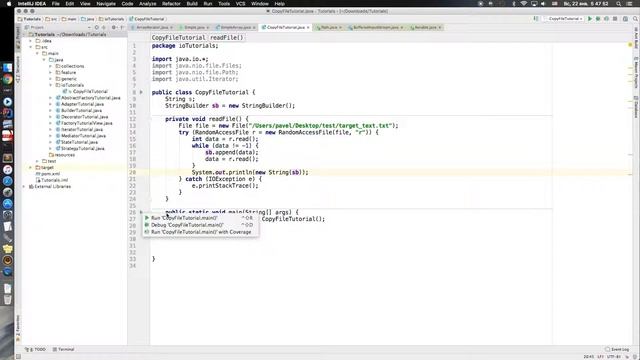Select CopyFileTutorial class in project tree
Image resolution: width=640 pixels, height=360 pixels.
click(x=86, y=91)
